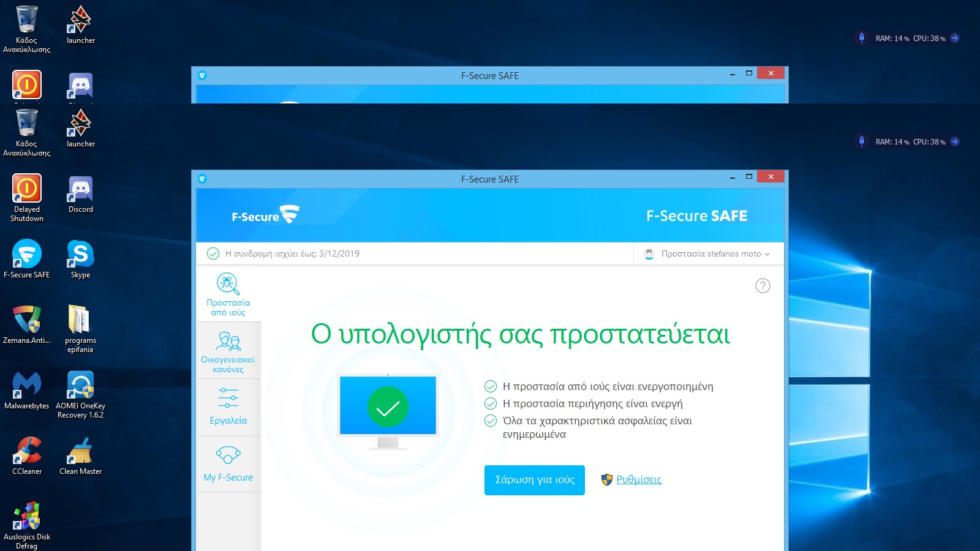The height and width of the screenshot is (551, 980).
Task: Open the Malwarebytes desktop shortcut
Action: click(27, 390)
